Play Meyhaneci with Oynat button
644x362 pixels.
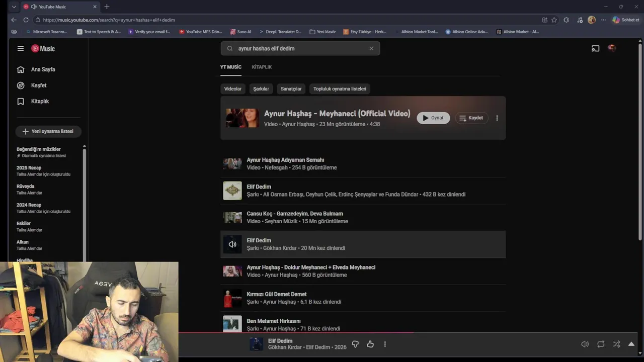(433, 118)
